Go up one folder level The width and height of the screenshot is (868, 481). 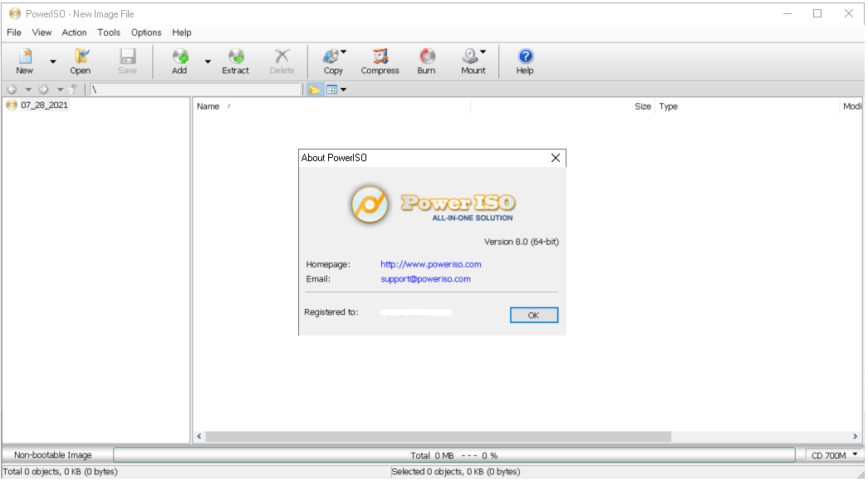(x=73, y=89)
